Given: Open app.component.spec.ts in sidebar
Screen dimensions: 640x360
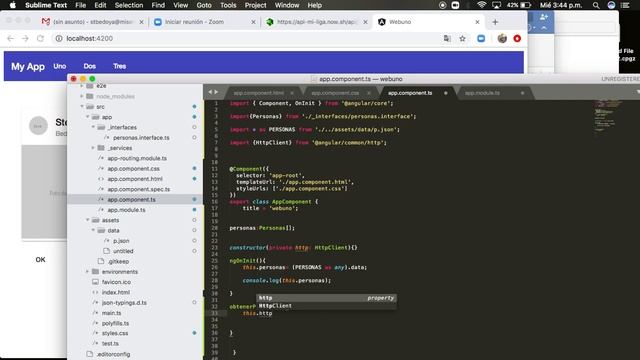Looking at the screenshot, I should tap(139, 189).
